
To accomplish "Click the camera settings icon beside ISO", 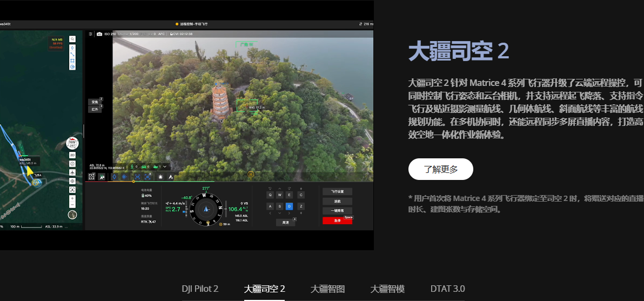I will click(x=99, y=34).
